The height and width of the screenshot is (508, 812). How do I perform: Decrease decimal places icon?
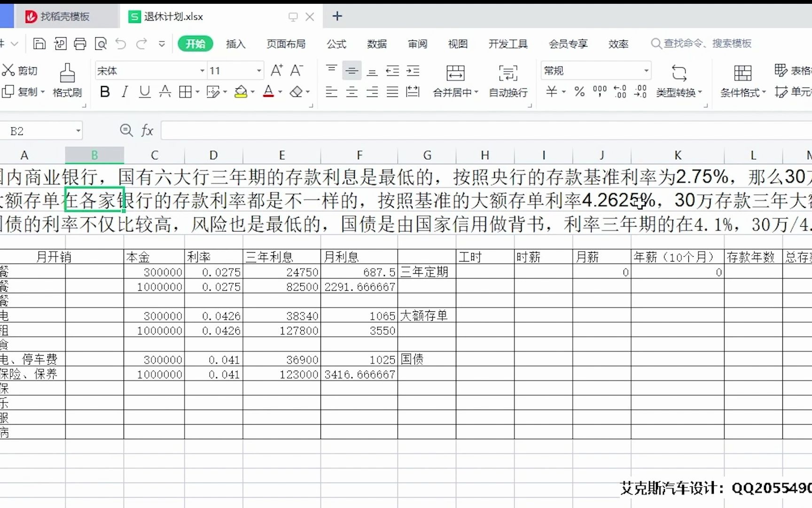pyautogui.click(x=640, y=92)
